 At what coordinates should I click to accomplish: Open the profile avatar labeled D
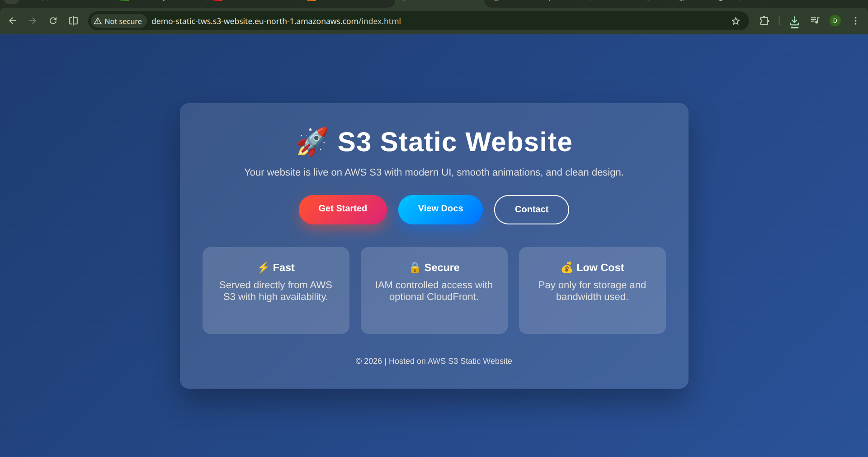pyautogui.click(x=835, y=21)
